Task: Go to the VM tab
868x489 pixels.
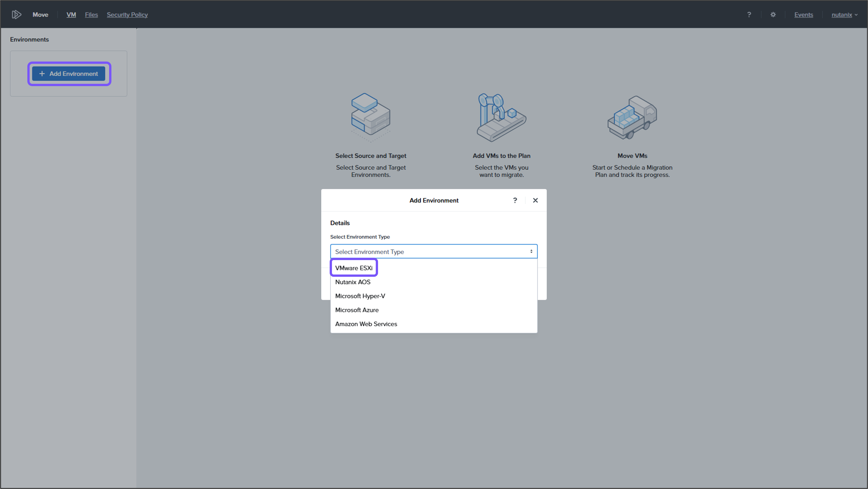Action: coord(71,14)
